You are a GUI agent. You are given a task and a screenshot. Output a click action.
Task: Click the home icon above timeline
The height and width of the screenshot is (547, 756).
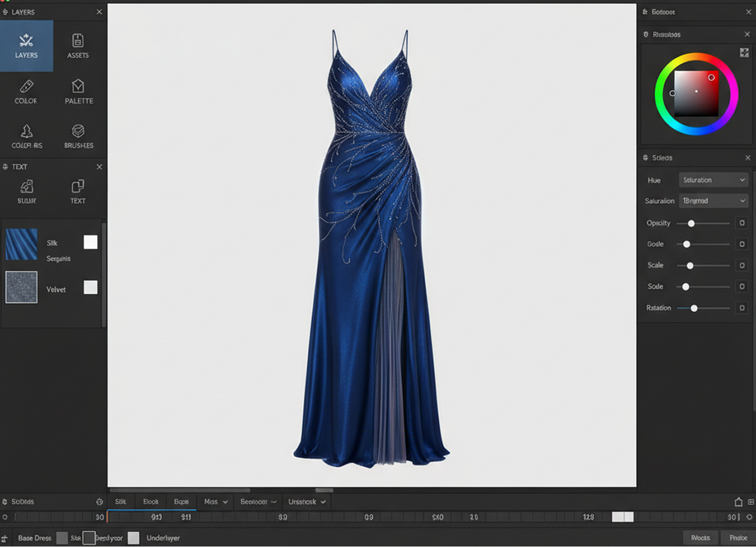click(x=738, y=502)
